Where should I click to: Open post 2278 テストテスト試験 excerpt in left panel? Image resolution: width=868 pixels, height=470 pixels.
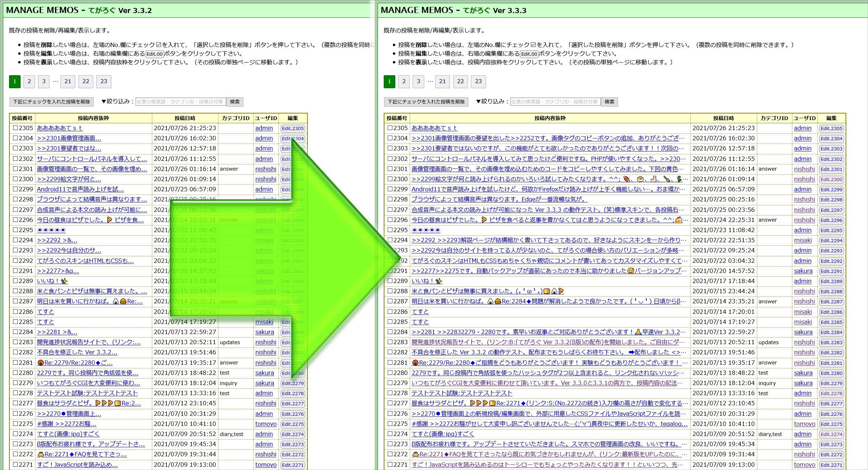pyautogui.click(x=87, y=393)
